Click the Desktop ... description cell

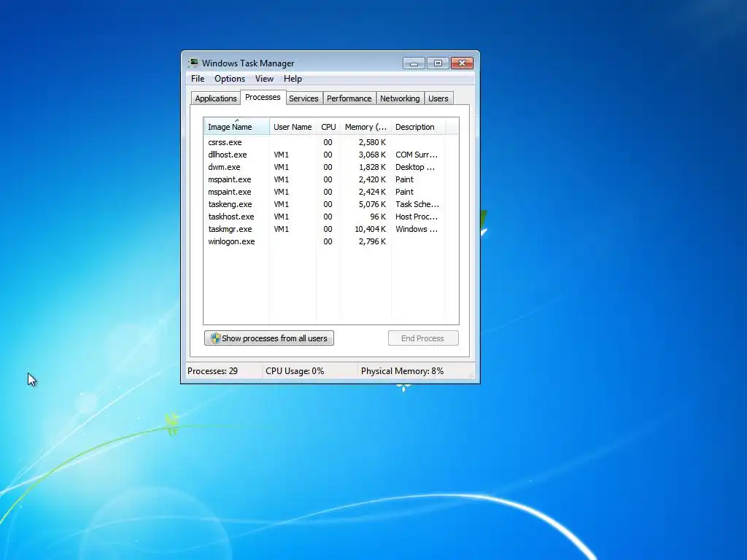click(415, 167)
